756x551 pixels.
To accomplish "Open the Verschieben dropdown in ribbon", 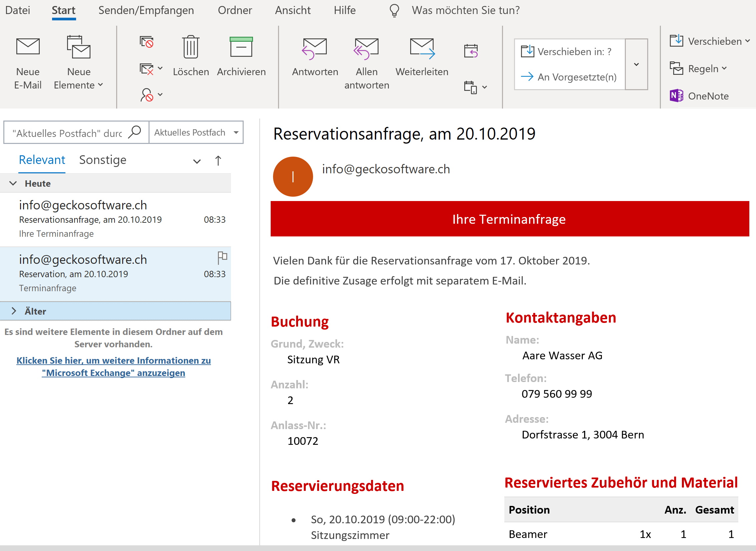I will click(x=710, y=41).
